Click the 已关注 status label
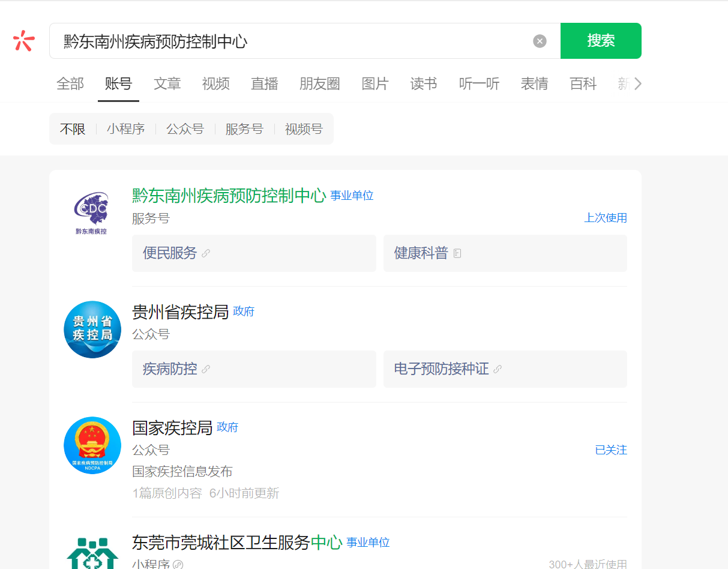The width and height of the screenshot is (728, 569). pyautogui.click(x=611, y=450)
